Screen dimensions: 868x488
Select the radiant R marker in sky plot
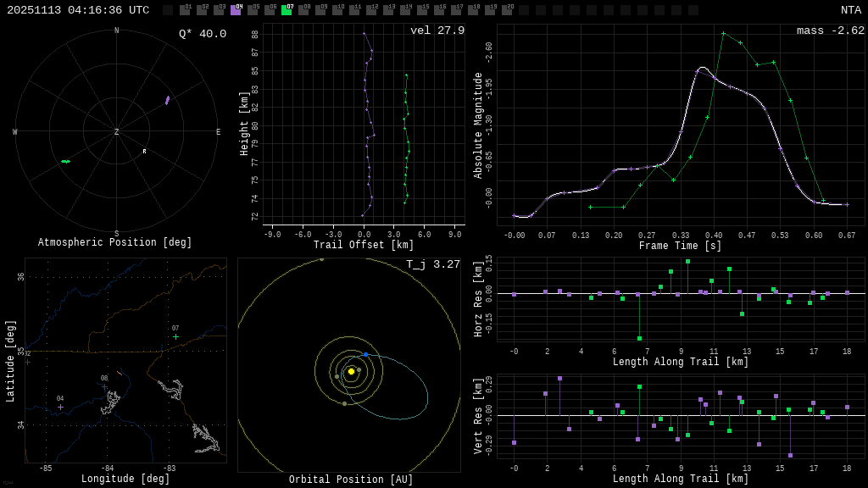[144, 152]
